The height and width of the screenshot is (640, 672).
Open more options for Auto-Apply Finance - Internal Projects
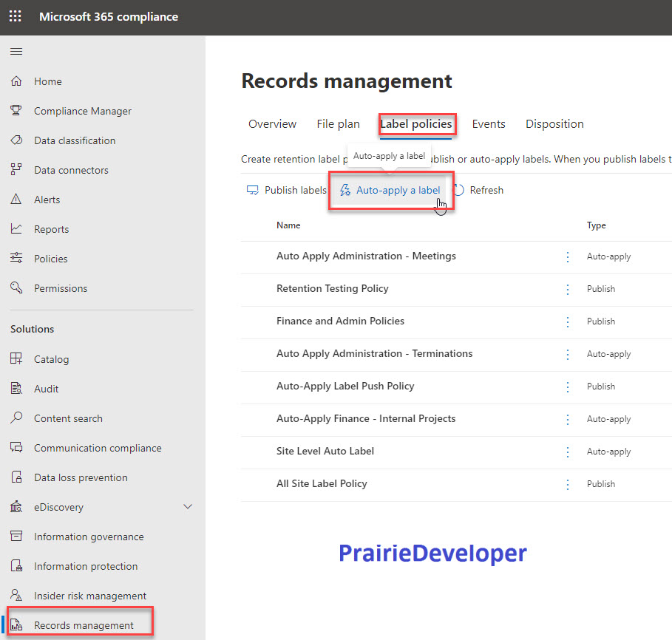568,419
